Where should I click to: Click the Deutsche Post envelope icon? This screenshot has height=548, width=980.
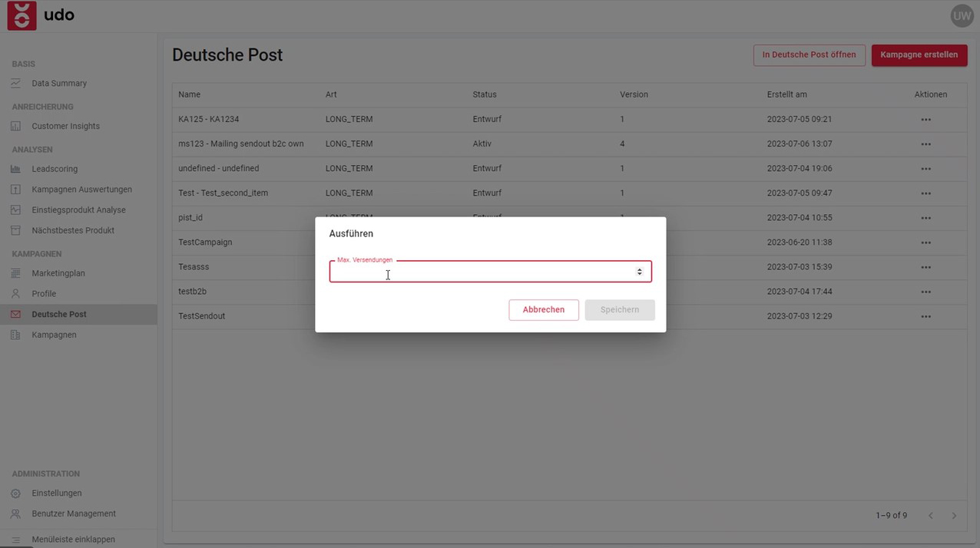point(15,314)
